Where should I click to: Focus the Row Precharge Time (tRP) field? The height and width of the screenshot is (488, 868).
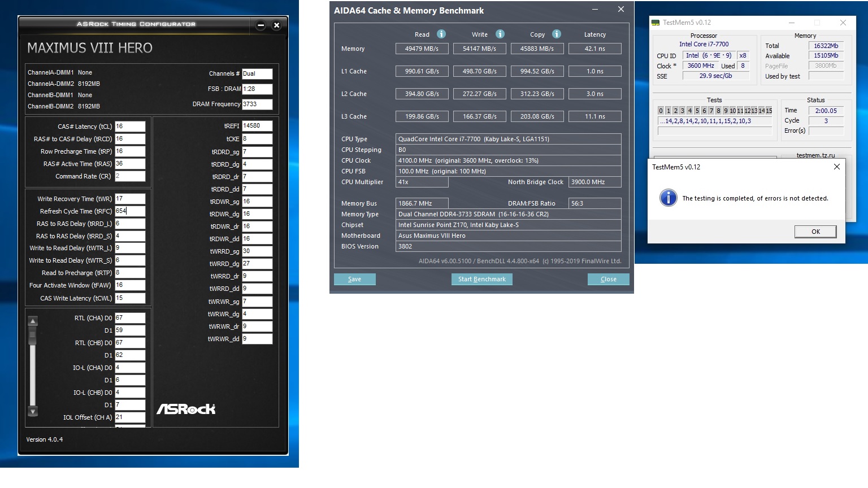130,151
